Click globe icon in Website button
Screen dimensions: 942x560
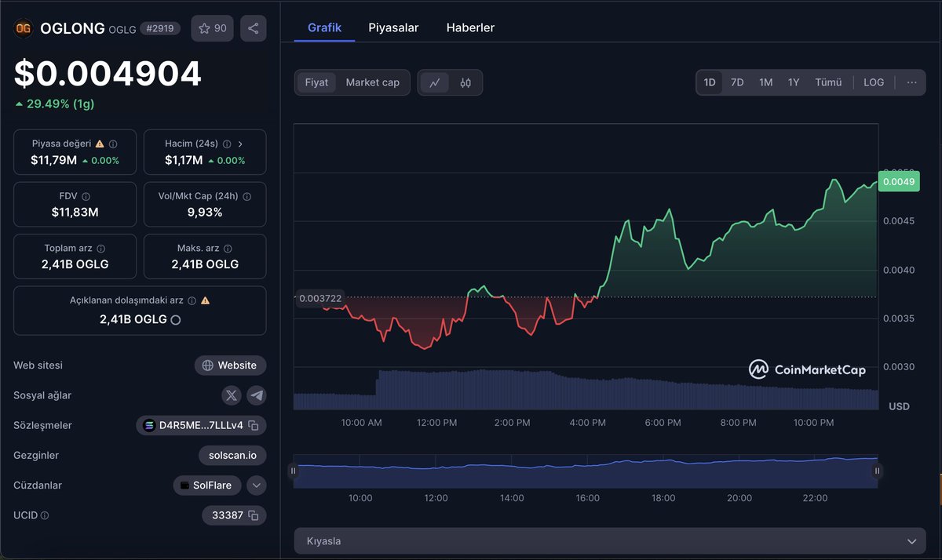pyautogui.click(x=208, y=365)
